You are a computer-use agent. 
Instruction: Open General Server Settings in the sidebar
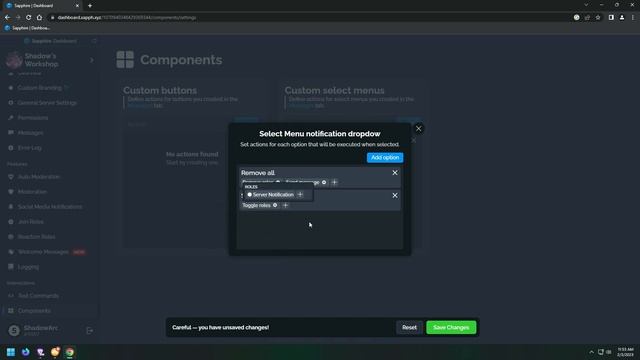(47, 103)
